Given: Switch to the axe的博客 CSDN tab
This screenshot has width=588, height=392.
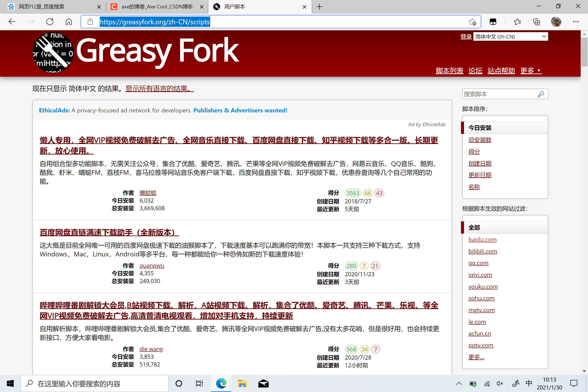Looking at the screenshot, I should click(157, 7).
